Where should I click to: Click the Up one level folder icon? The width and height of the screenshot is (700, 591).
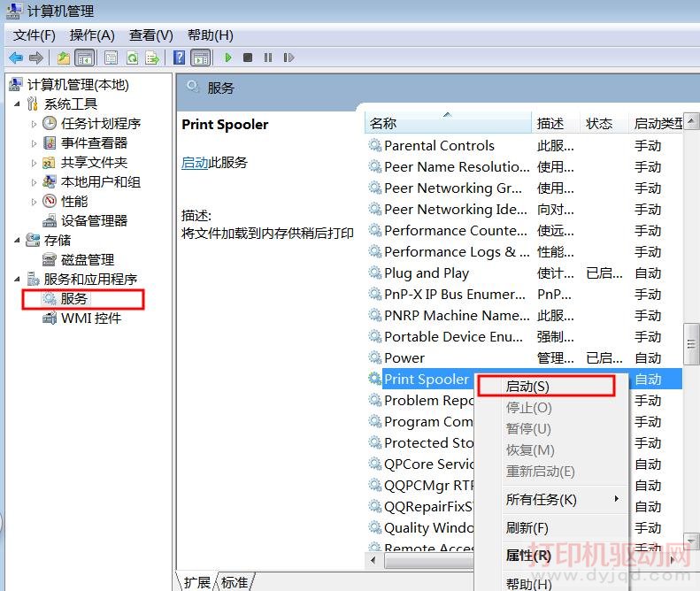pos(64,58)
